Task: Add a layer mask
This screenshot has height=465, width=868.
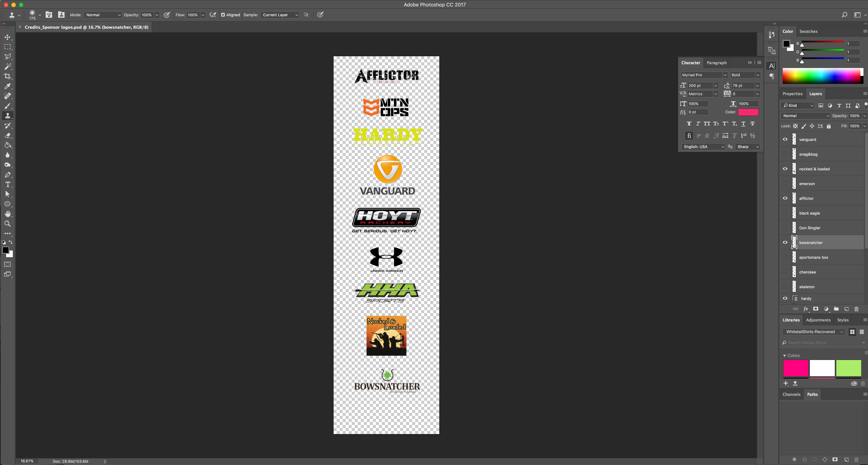Action: coord(816,309)
